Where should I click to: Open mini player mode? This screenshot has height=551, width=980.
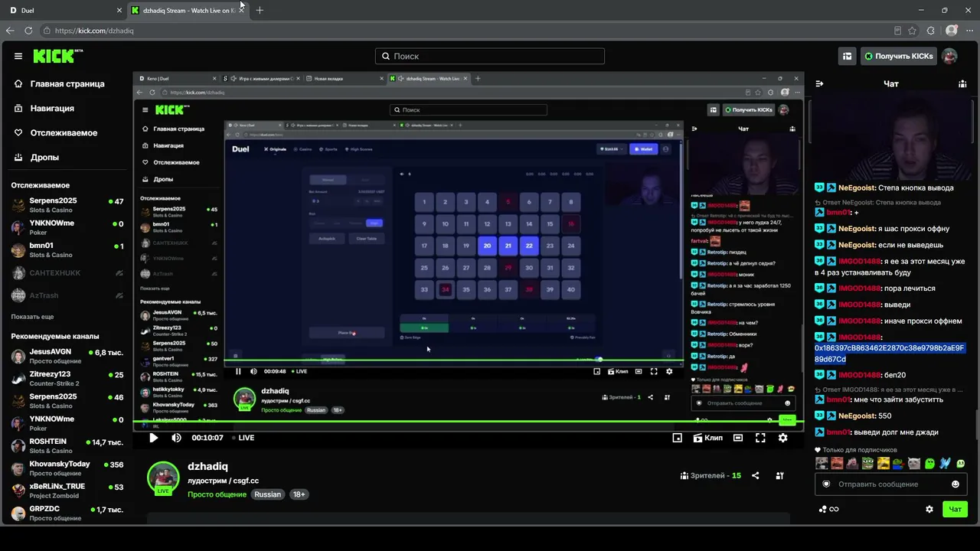tap(677, 438)
